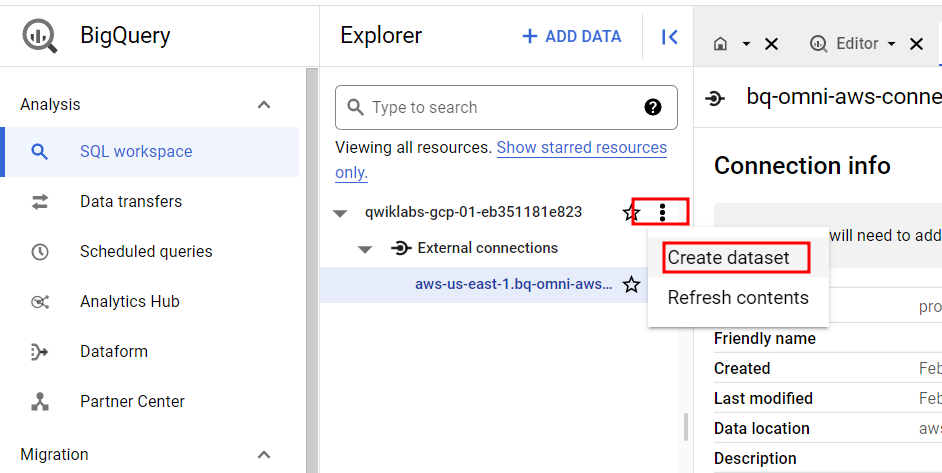The height and width of the screenshot is (473, 942).
Task: Collapse the External connections node
Action: point(365,249)
